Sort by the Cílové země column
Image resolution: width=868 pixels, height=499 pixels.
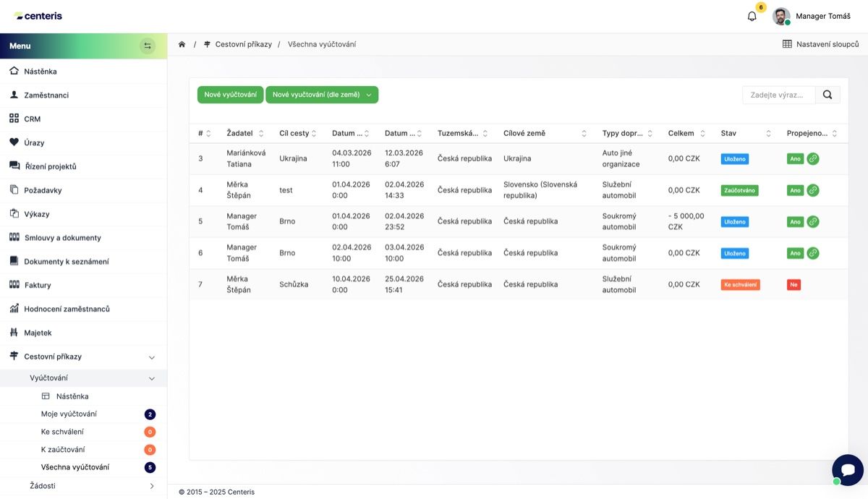tap(584, 133)
